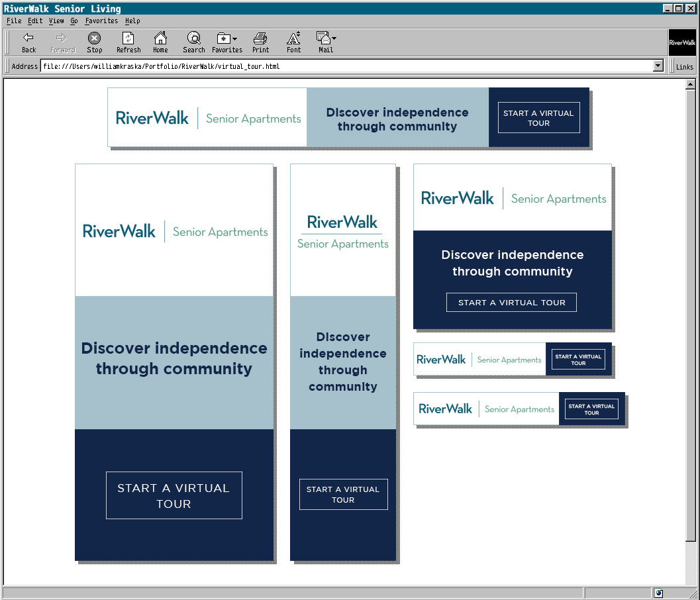Open the Favorites menu
This screenshot has width=700, height=600.
pyautogui.click(x=101, y=21)
